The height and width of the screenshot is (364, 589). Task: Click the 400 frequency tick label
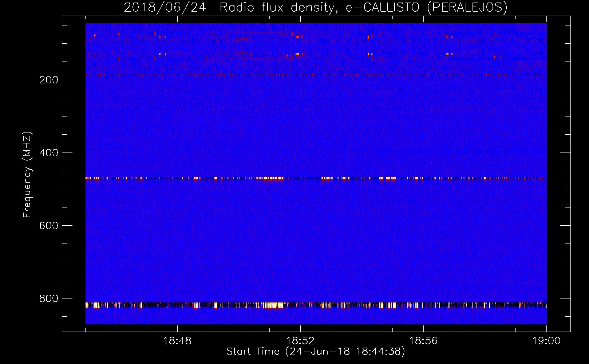pos(49,153)
